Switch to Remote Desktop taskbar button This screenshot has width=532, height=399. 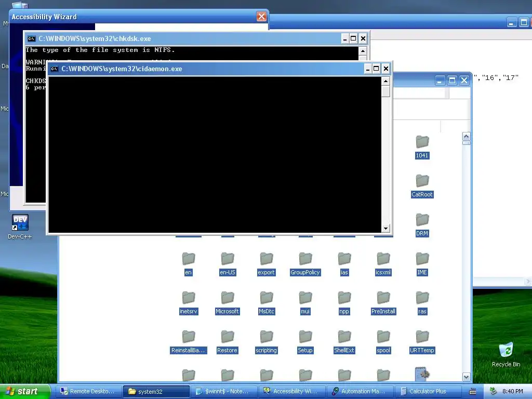88,391
